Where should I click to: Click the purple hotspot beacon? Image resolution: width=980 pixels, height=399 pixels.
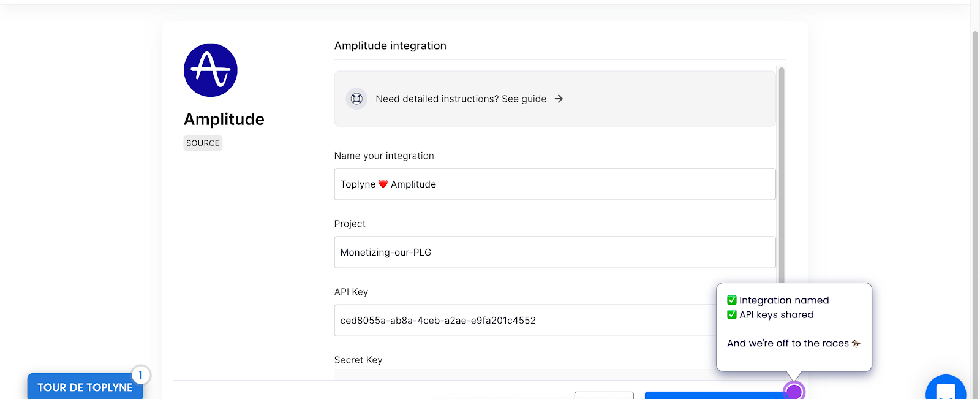794,391
